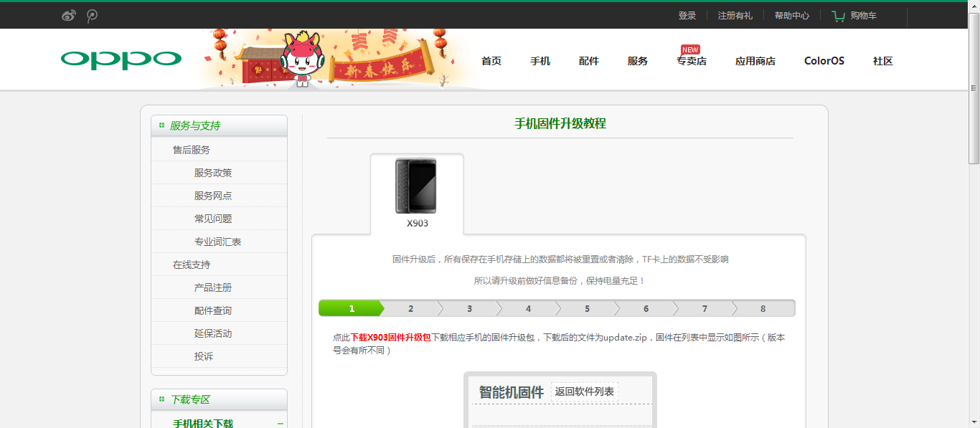Click 下载X903固件升级包 download link

click(390, 337)
